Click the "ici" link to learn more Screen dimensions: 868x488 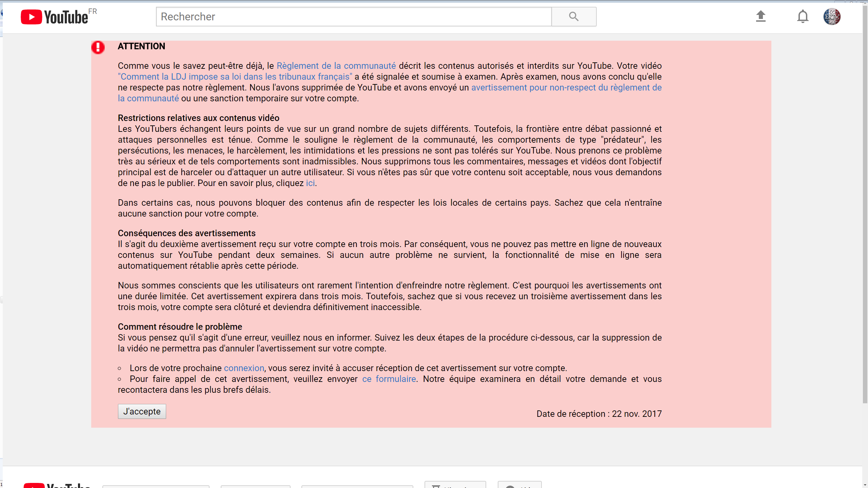pos(310,183)
